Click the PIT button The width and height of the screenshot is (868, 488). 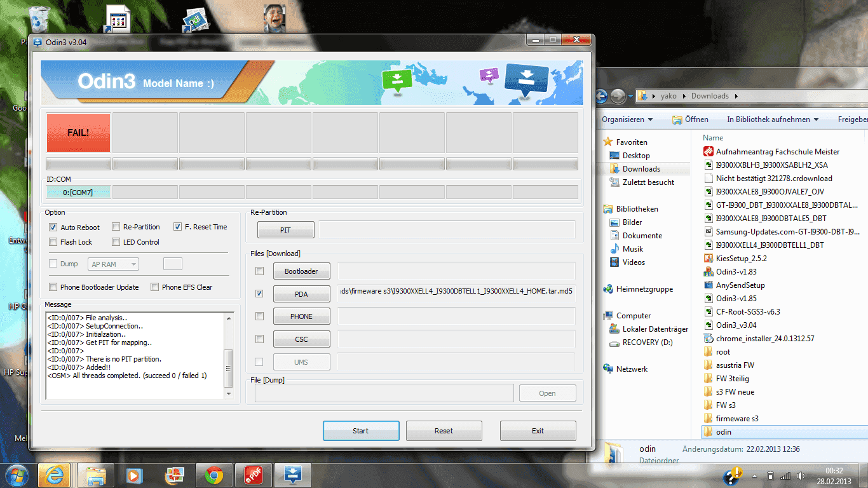pyautogui.click(x=286, y=229)
